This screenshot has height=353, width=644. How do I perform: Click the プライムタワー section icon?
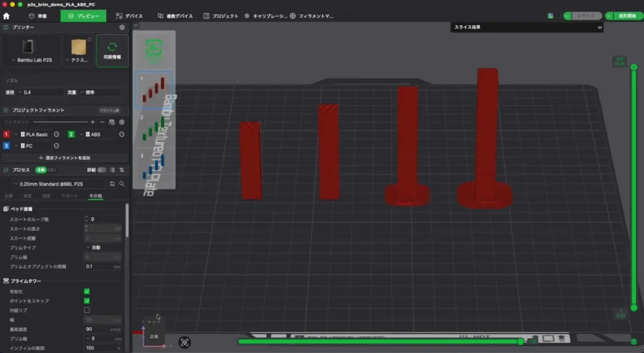pyautogui.click(x=6, y=281)
